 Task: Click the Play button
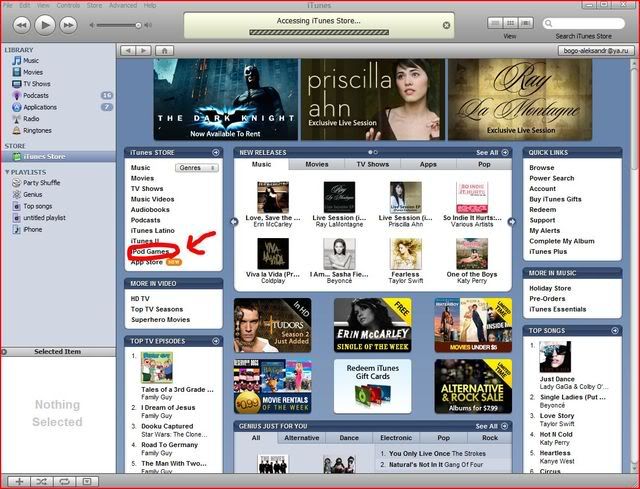click(45, 25)
